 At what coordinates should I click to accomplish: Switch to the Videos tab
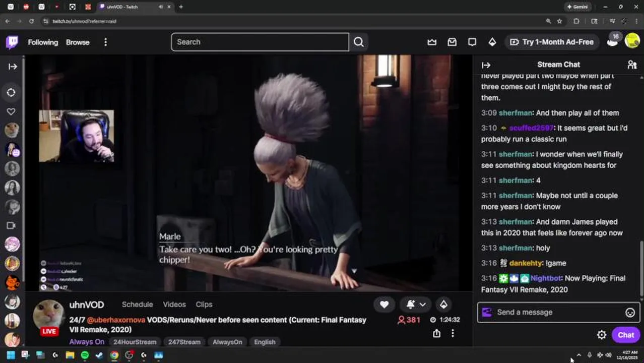(x=174, y=305)
